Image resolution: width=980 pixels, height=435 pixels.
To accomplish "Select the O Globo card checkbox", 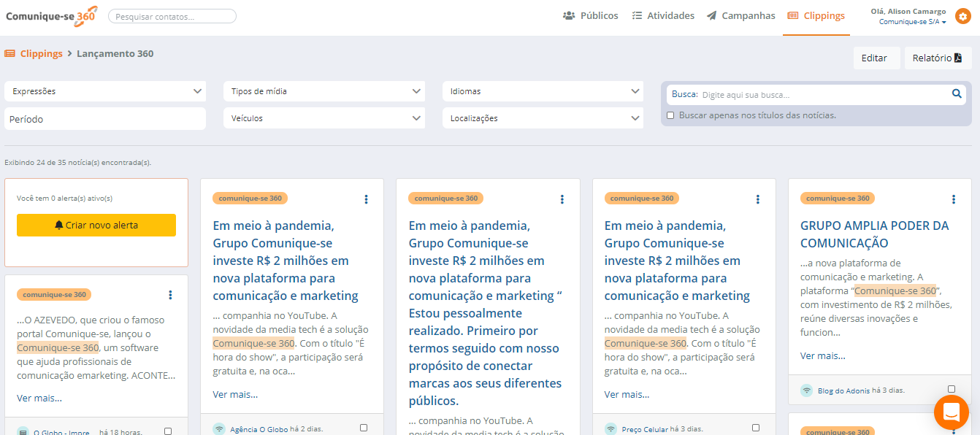I will tap(168, 431).
